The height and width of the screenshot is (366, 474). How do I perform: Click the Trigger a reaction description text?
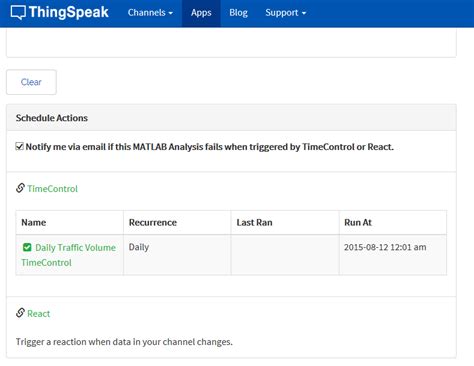124,342
